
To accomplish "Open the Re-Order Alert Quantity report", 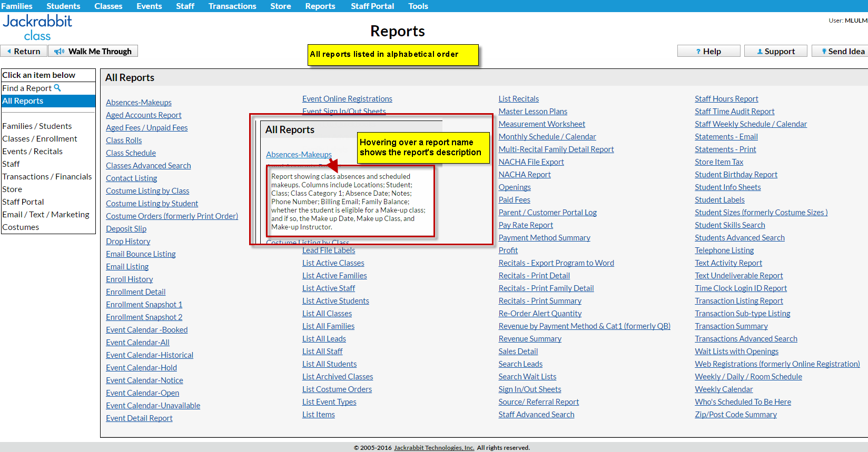I will [540, 314].
